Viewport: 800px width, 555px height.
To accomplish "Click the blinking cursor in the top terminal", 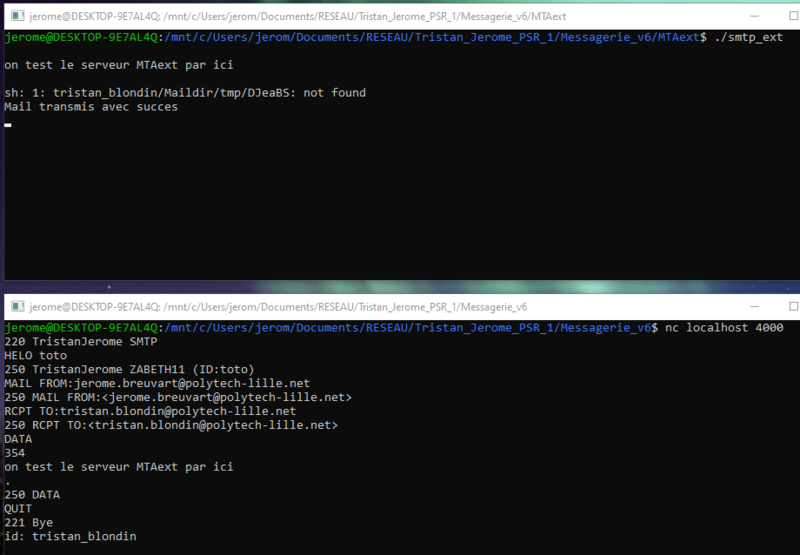I will 8,125.
